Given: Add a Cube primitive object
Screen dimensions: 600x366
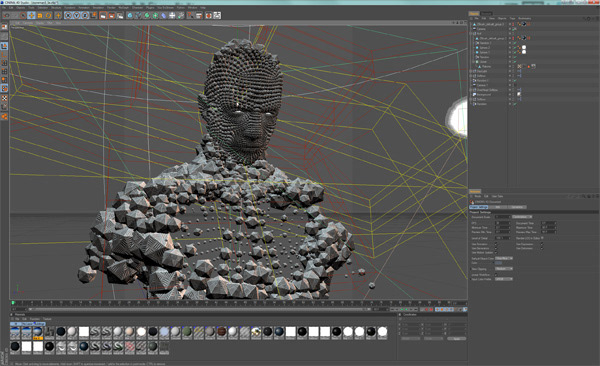Looking at the screenshot, I should 130,15.
